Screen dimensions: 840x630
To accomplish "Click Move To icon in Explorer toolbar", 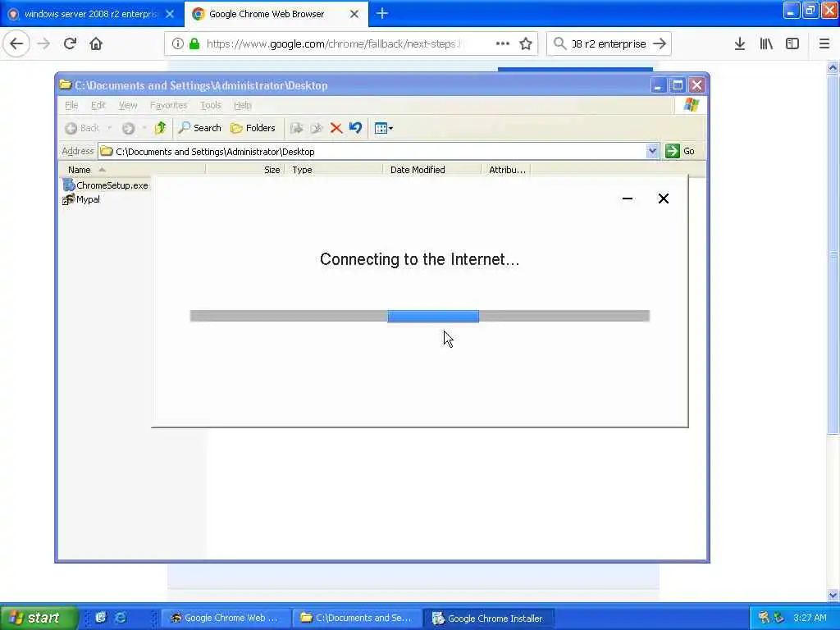I will tap(296, 128).
